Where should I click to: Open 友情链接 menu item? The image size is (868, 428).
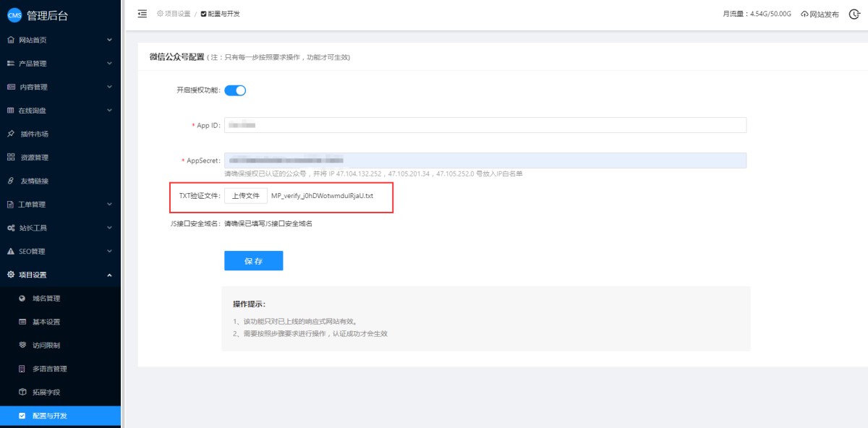(60, 181)
